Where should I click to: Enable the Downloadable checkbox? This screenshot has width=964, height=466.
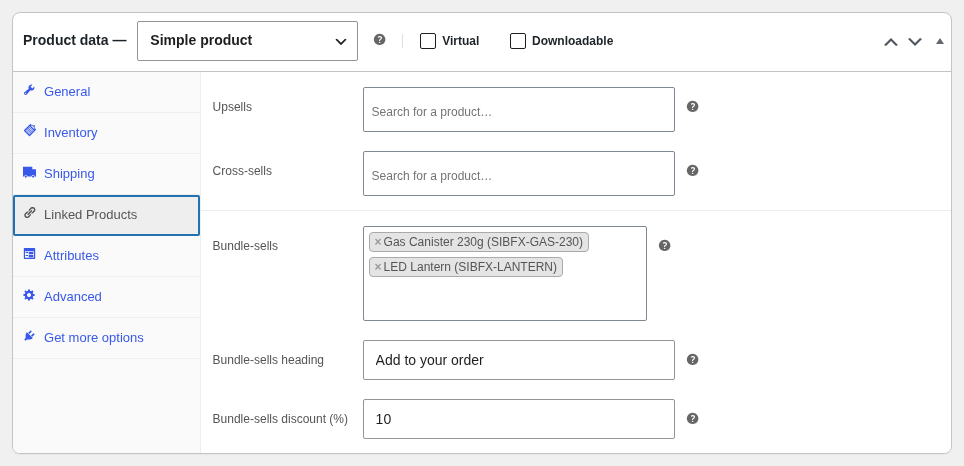518,41
